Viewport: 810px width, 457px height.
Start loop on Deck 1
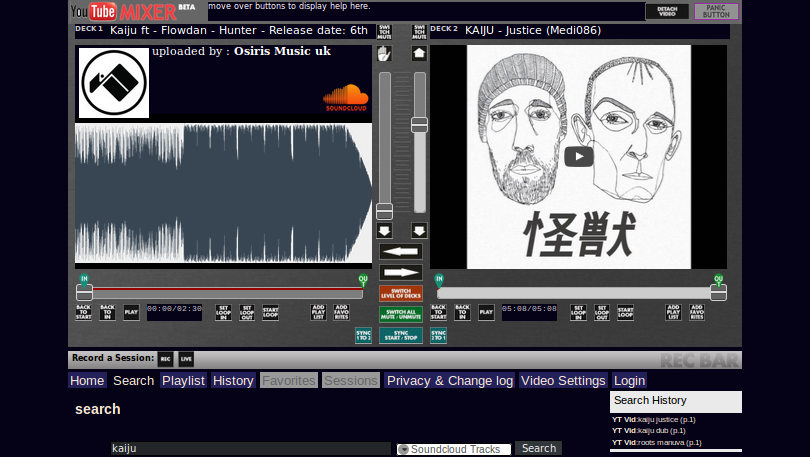tap(270, 312)
